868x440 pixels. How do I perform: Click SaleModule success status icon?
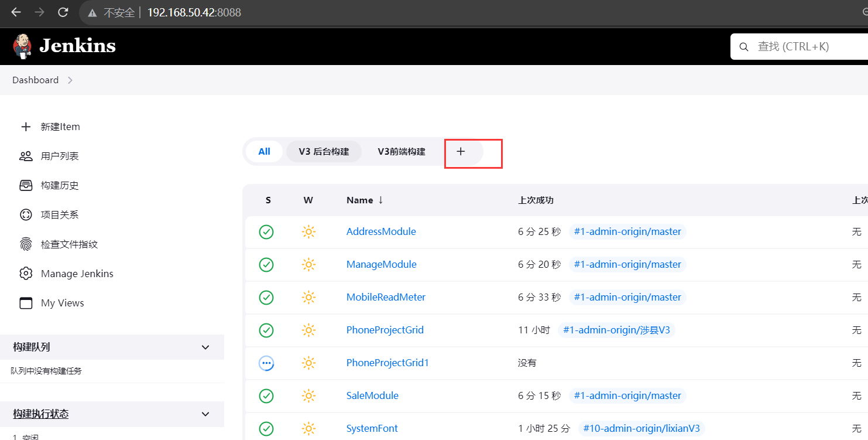coord(266,396)
